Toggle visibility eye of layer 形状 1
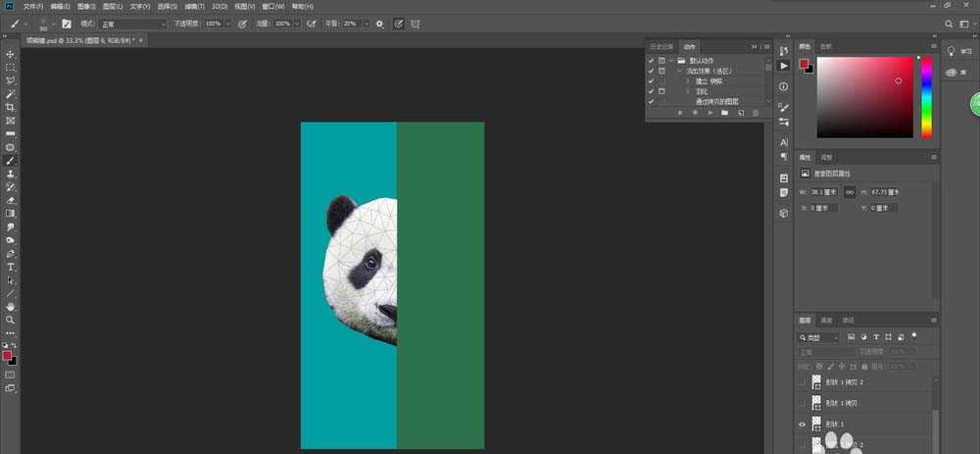Image resolution: width=980 pixels, height=454 pixels. pyautogui.click(x=803, y=425)
